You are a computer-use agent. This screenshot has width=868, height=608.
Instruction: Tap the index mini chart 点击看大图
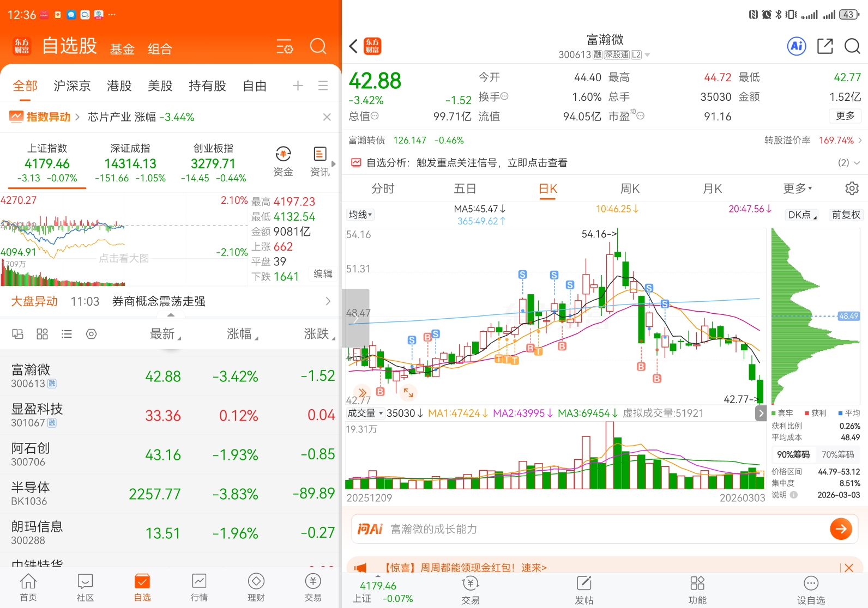(124, 258)
